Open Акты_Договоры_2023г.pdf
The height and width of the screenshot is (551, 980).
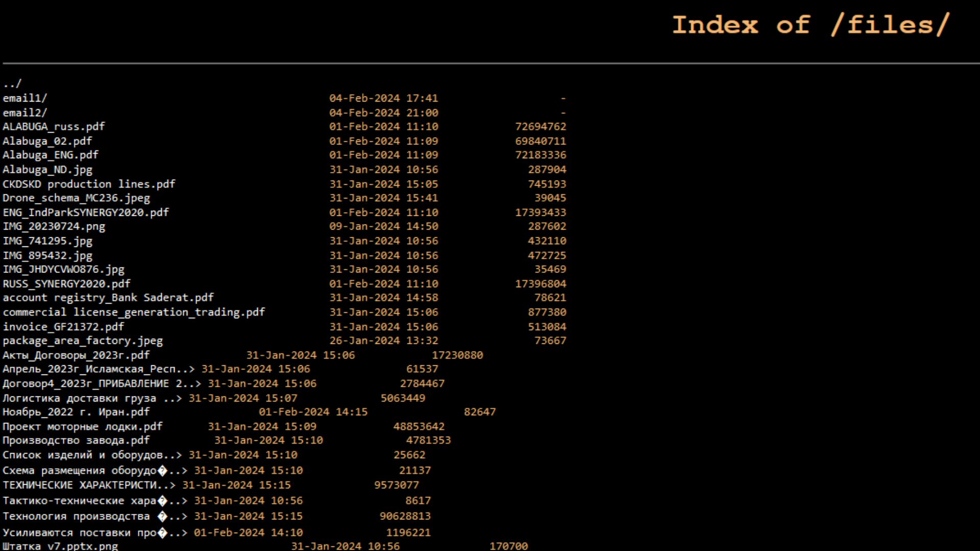tap(76, 355)
